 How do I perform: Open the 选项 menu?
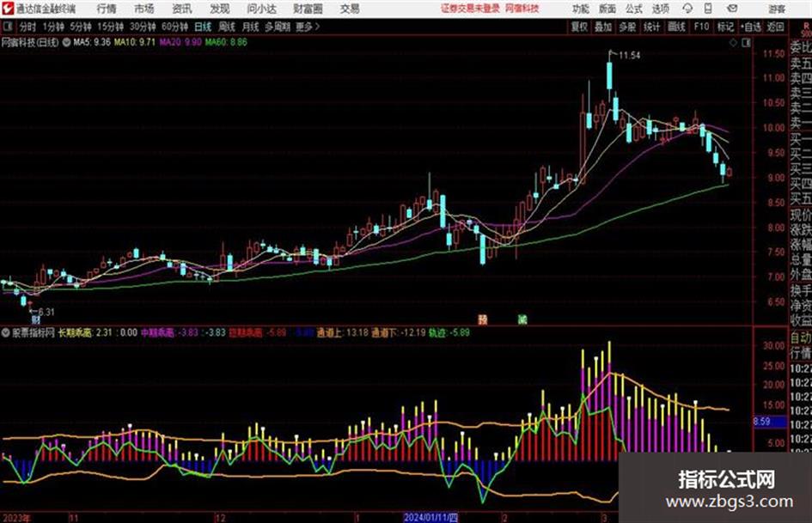661,9
